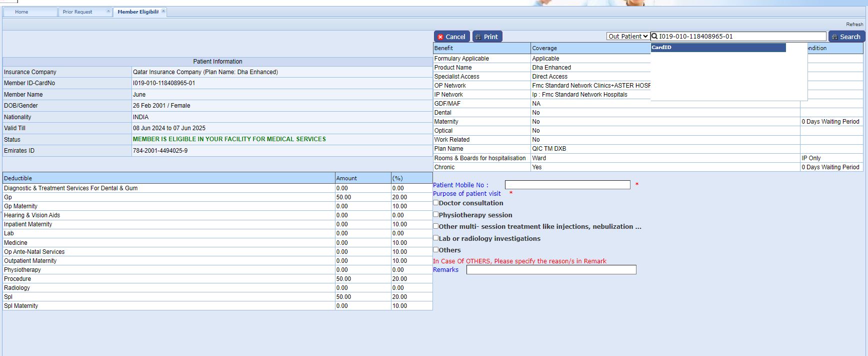Select CardID from the suggestion list
The image size is (868, 356).
(717, 48)
